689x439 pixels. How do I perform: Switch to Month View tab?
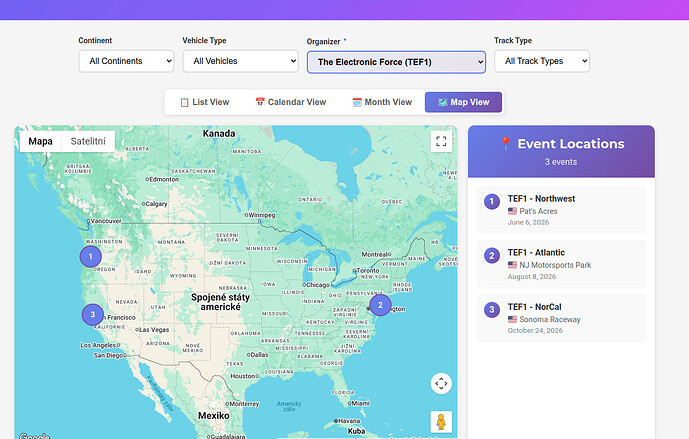(x=382, y=102)
